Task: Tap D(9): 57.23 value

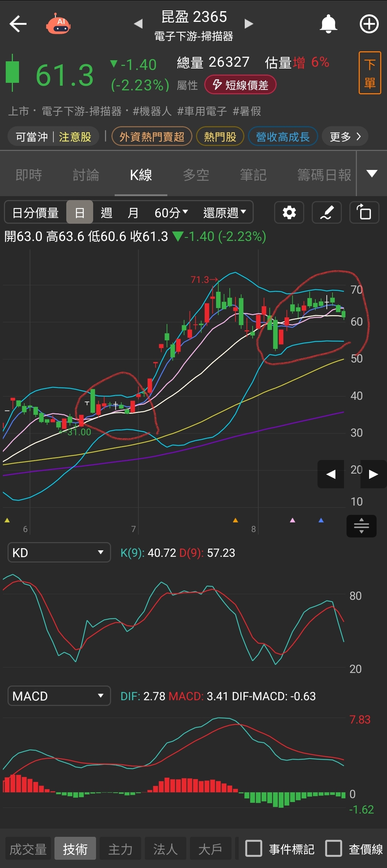Action: (x=207, y=552)
